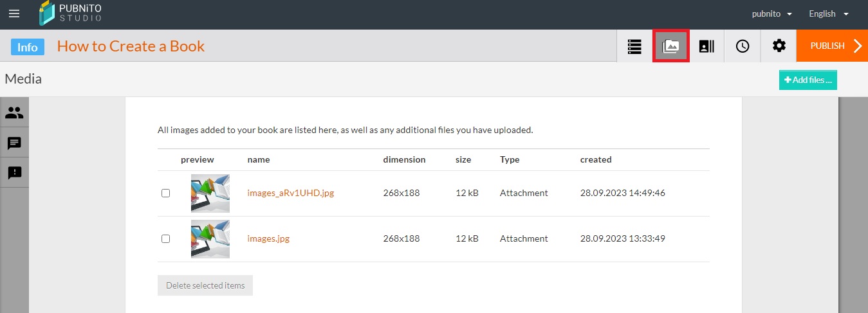Click the Add files button
868x313 pixels.
tap(808, 80)
